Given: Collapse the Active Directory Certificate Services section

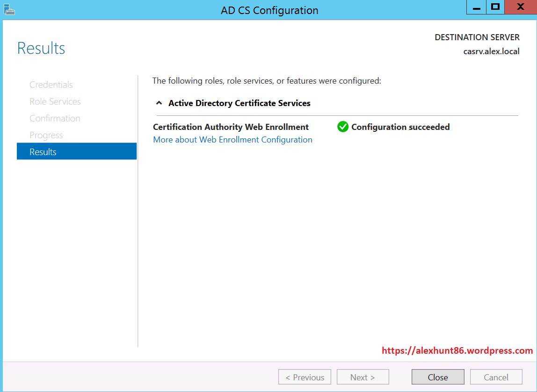Looking at the screenshot, I should pos(159,103).
